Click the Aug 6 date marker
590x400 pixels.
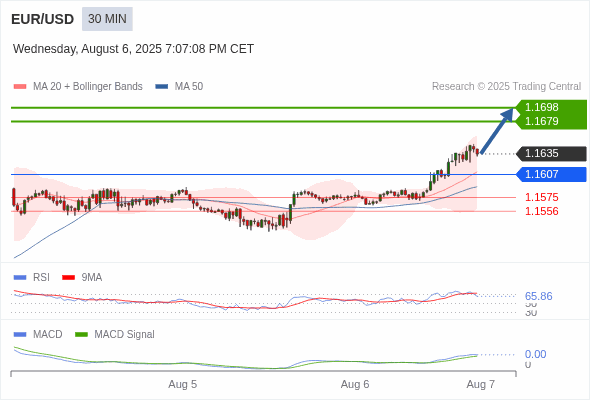(x=355, y=385)
